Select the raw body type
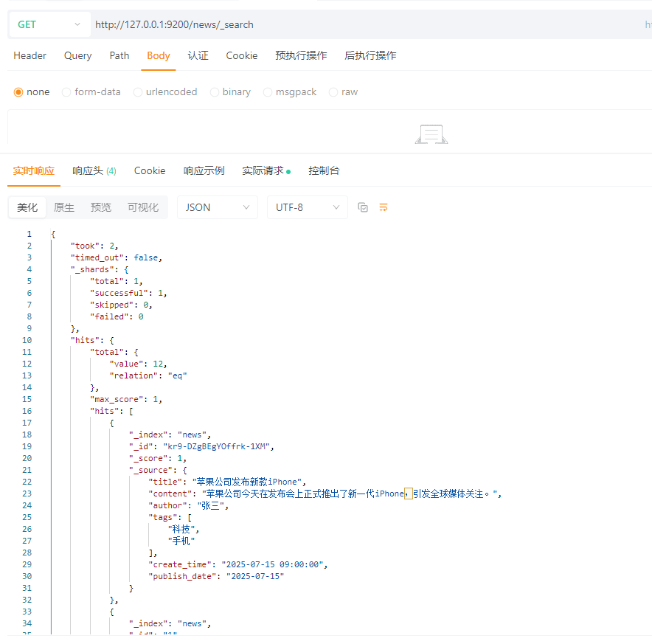The image size is (652, 644). click(343, 92)
